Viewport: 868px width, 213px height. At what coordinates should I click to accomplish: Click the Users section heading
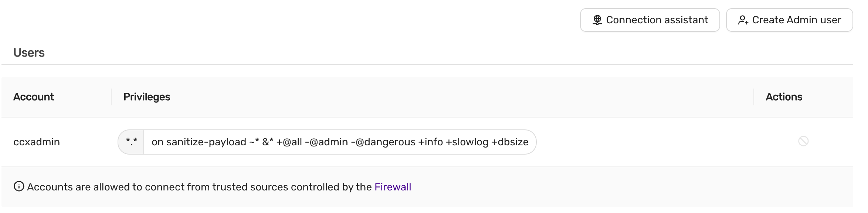[x=30, y=53]
